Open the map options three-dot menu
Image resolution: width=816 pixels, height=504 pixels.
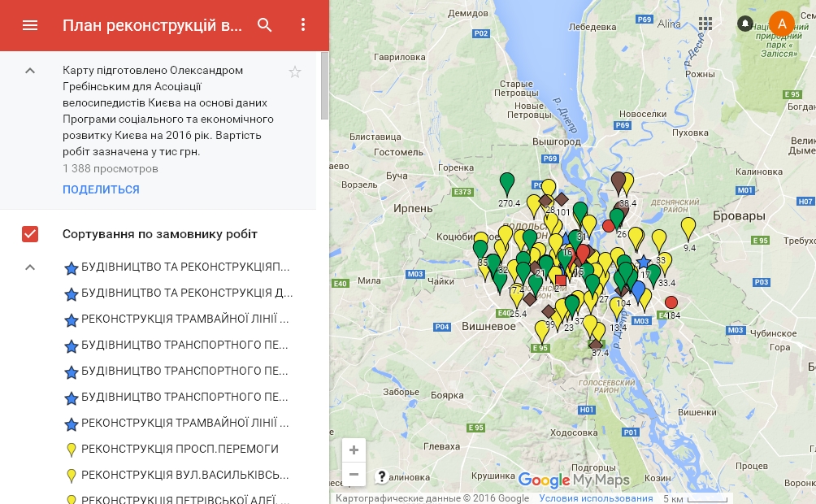(303, 25)
